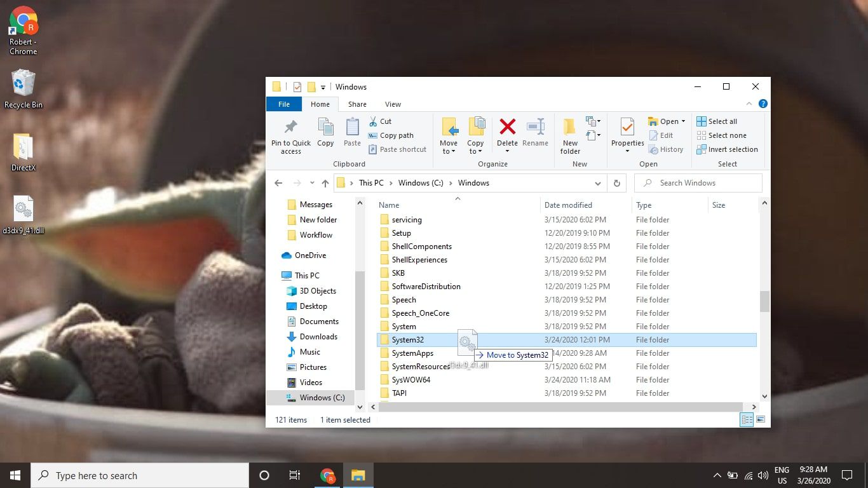
Task: Click the Rename icon
Action: pyautogui.click(x=535, y=132)
